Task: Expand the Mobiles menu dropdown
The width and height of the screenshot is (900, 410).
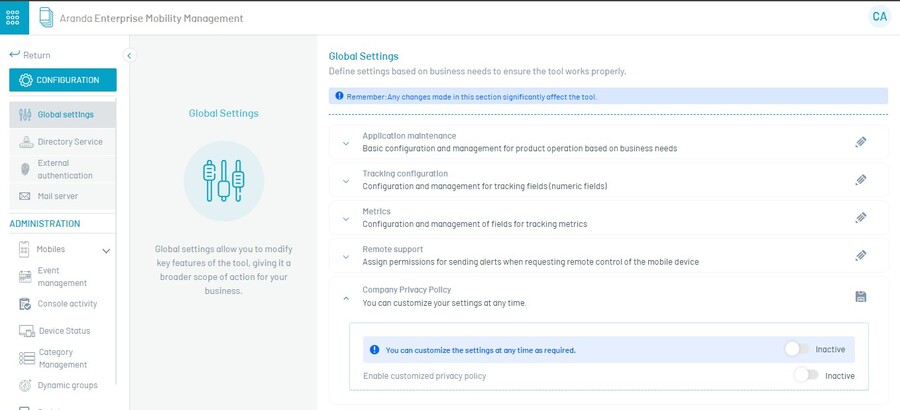Action: (x=106, y=250)
